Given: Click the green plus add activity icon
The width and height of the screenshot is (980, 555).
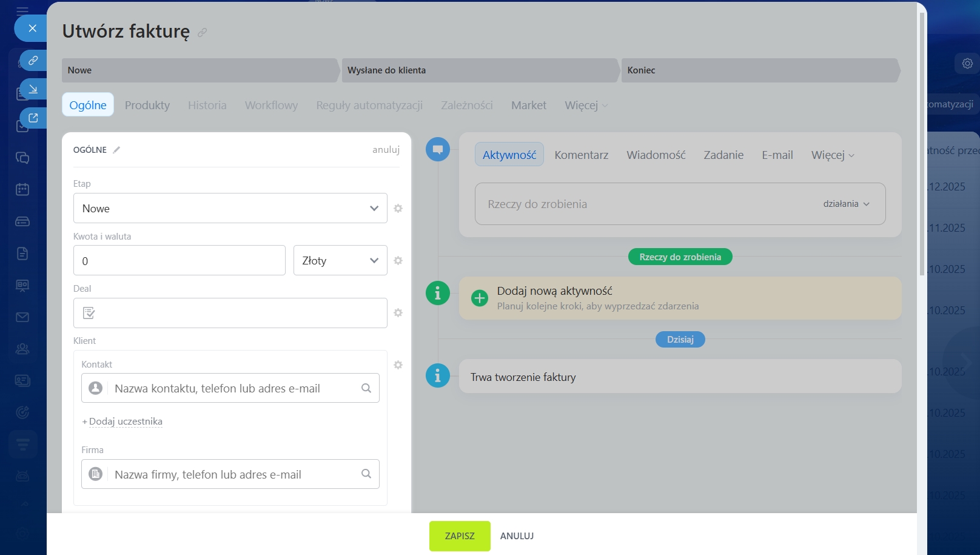Looking at the screenshot, I should coord(479,298).
